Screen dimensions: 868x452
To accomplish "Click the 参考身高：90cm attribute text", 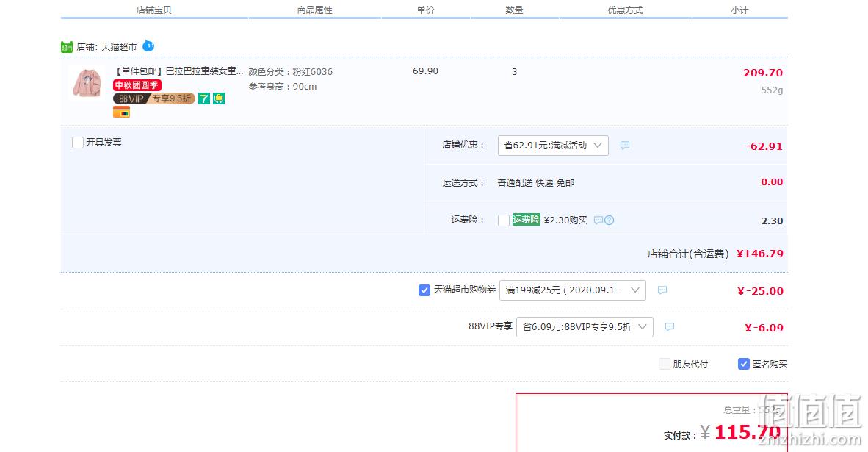I will point(283,87).
